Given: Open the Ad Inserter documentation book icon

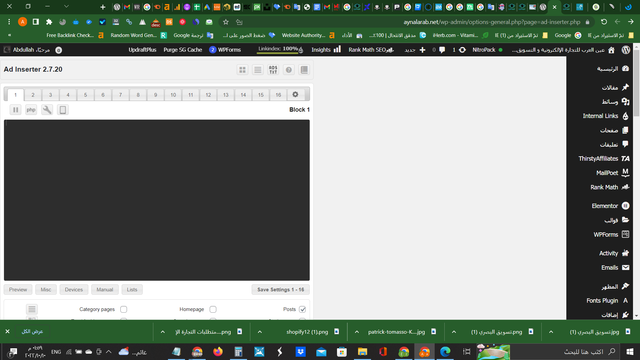Looking at the screenshot, I should click(304, 70).
